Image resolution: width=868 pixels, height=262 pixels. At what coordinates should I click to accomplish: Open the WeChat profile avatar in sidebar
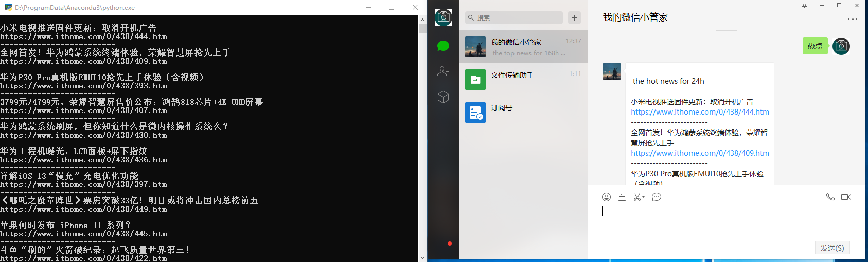coord(443,17)
